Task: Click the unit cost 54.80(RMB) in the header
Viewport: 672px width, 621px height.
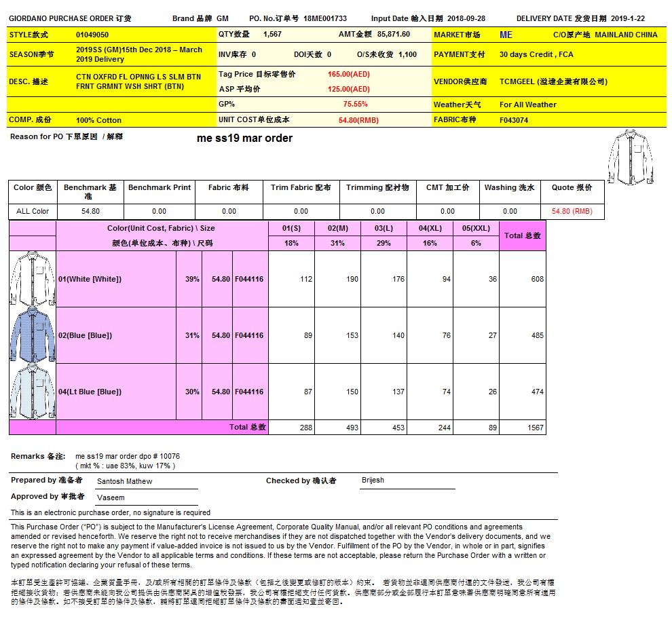Action: click(x=358, y=120)
